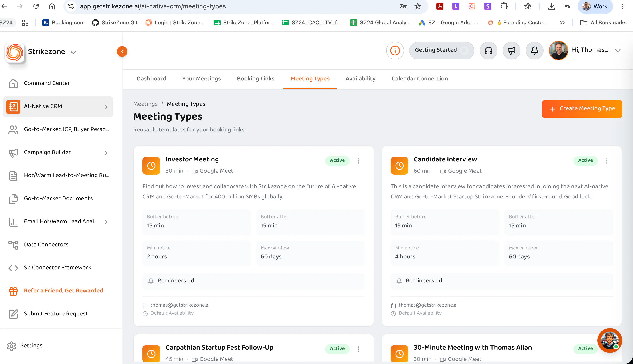Reload the page in the browser

tap(36, 6)
